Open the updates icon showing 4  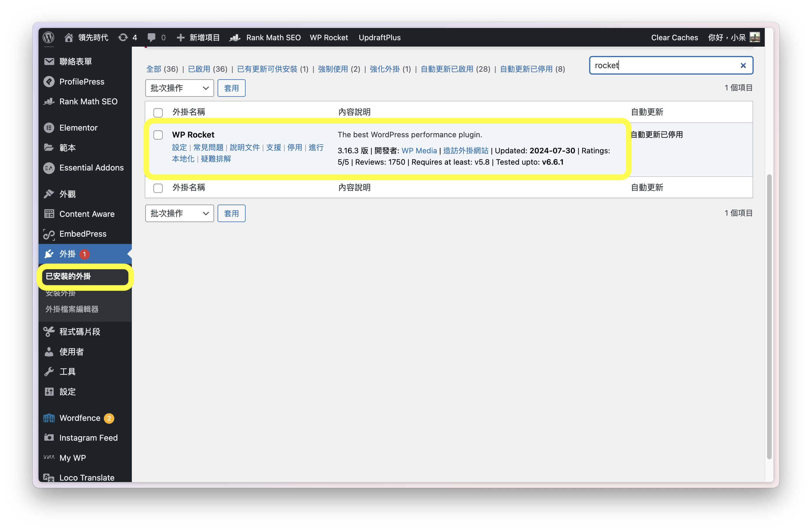click(x=123, y=38)
